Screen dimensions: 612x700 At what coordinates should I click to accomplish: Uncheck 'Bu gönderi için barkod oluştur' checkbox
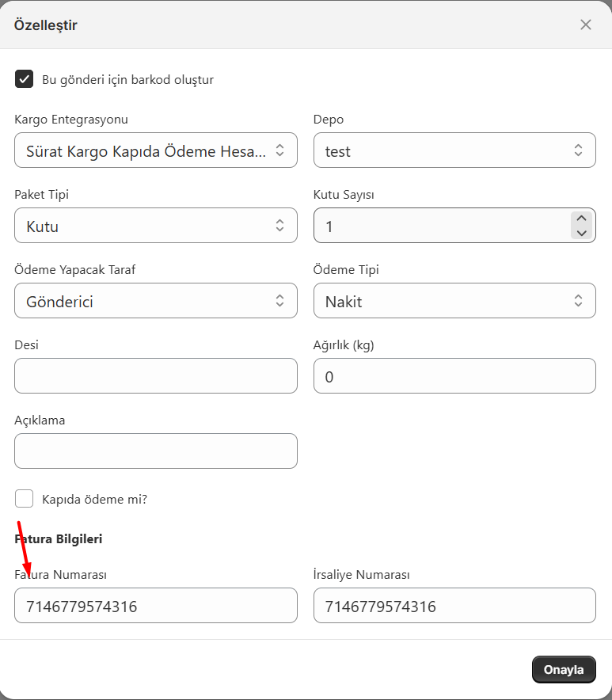point(25,79)
